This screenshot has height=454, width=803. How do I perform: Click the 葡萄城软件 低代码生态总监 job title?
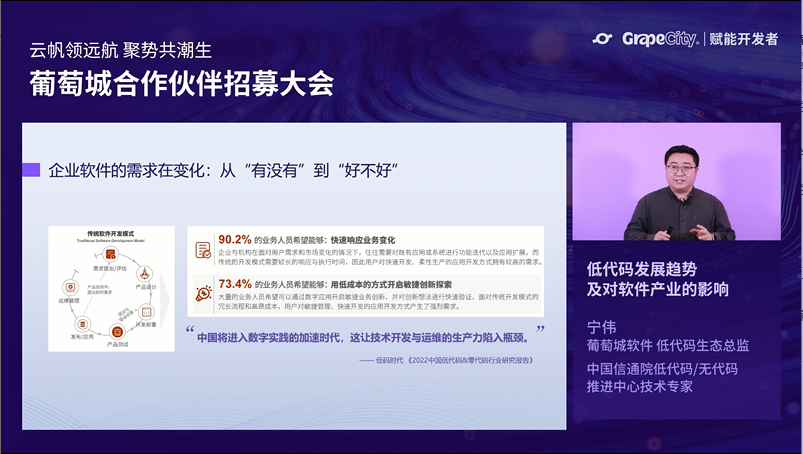tap(668, 345)
